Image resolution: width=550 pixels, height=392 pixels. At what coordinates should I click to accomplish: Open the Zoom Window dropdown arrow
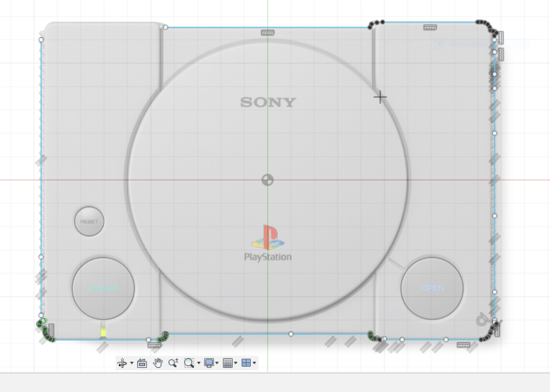(198, 363)
